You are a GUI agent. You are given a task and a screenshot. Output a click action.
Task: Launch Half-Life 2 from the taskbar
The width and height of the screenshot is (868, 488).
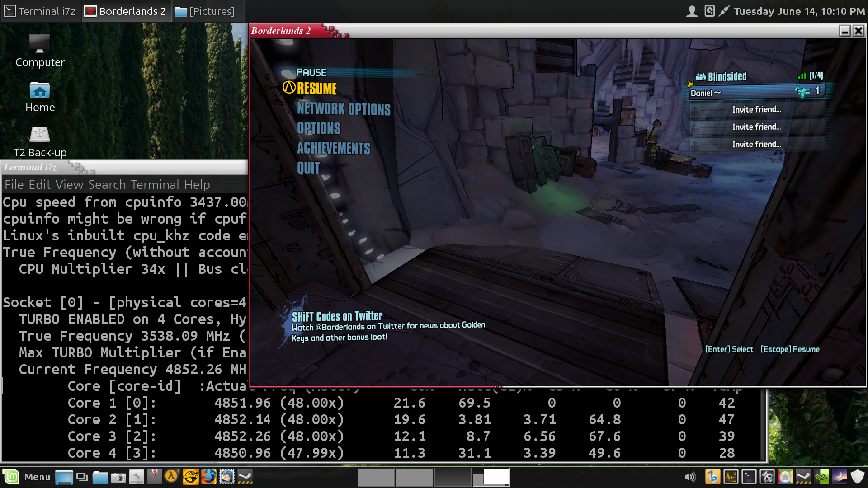[172, 477]
